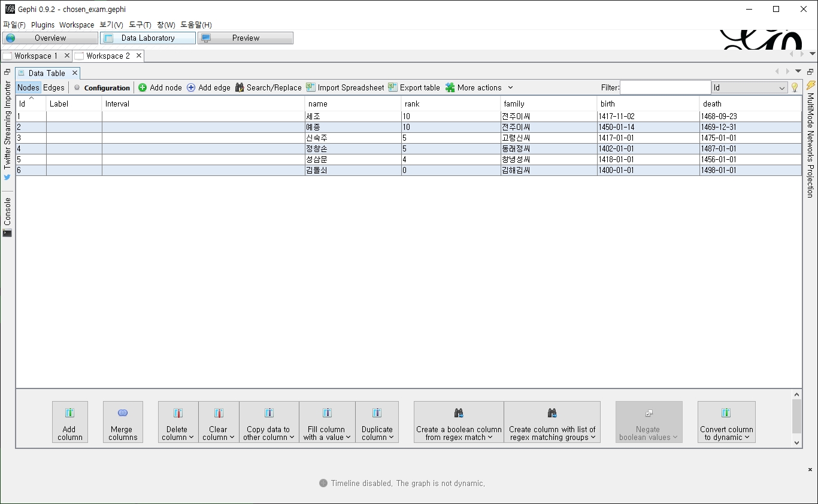The image size is (818, 504).
Task: Click the Filter text input field
Action: pos(665,87)
